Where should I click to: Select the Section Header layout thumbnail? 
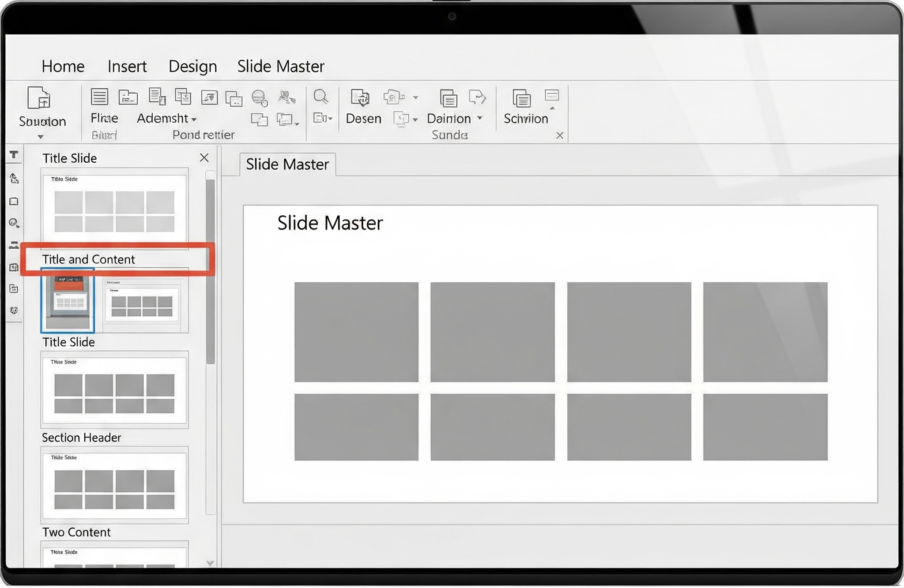point(114,484)
